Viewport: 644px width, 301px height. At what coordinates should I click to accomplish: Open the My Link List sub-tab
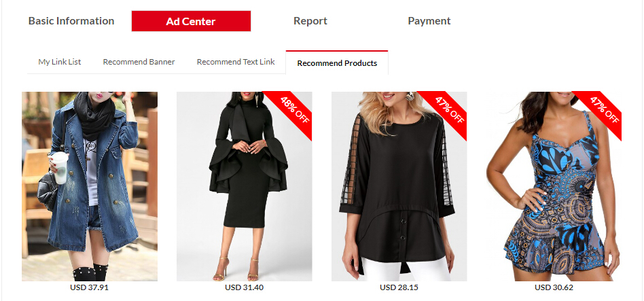(60, 62)
